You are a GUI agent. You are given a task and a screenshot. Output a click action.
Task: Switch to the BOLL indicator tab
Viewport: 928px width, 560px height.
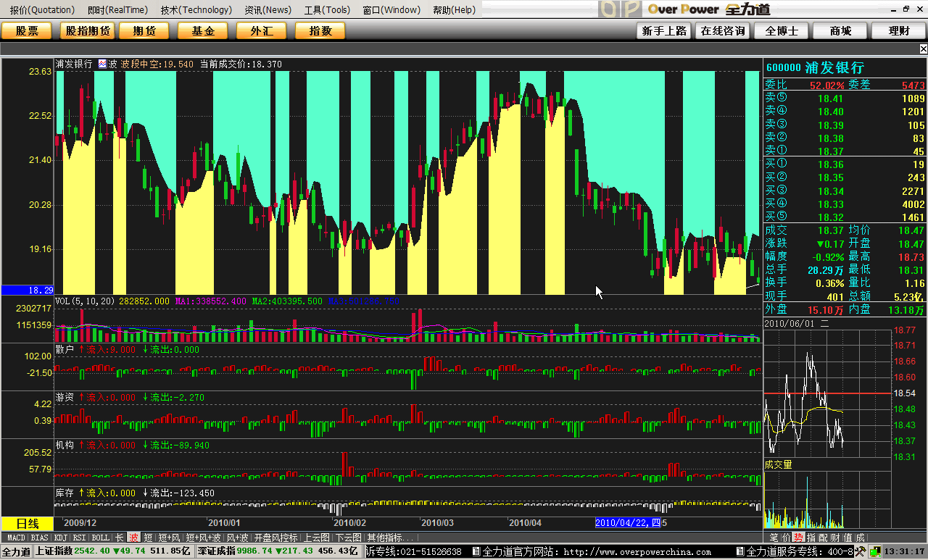pyautogui.click(x=100, y=538)
